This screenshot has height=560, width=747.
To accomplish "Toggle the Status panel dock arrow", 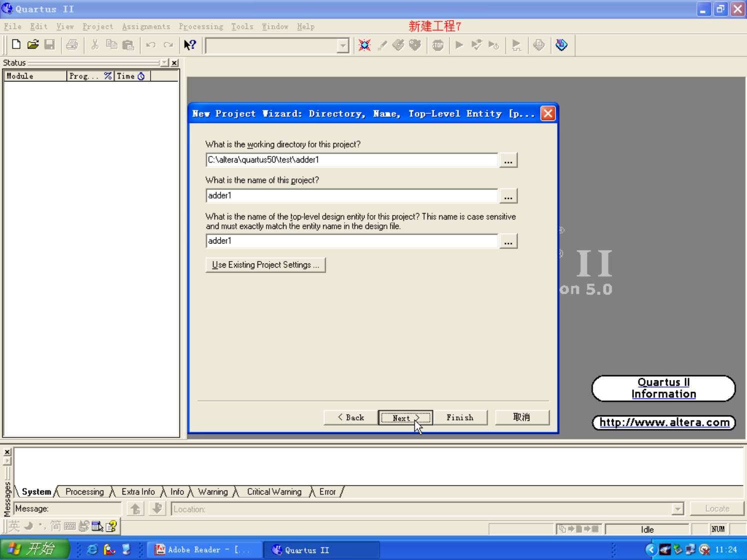I will [x=164, y=63].
